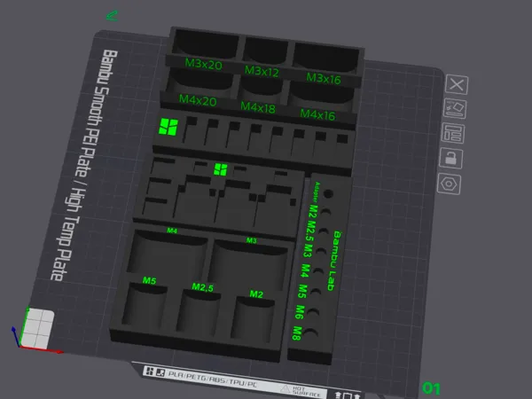Select the M4x16 screw compartment label
Viewport: 532px width, 399px height.
pyautogui.click(x=317, y=114)
